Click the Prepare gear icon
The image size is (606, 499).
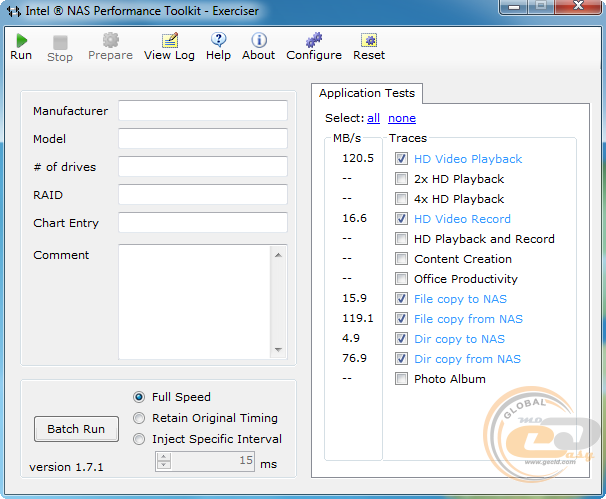click(x=110, y=40)
